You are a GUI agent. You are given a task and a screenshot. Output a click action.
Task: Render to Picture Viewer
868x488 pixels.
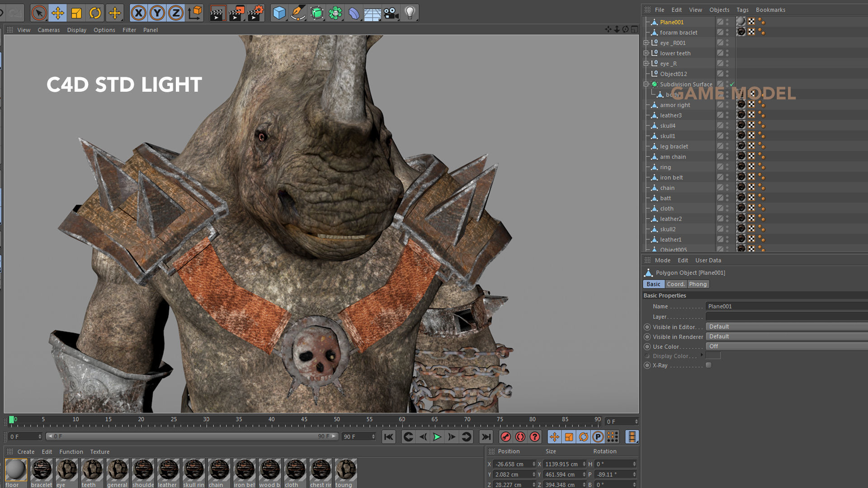236,13
